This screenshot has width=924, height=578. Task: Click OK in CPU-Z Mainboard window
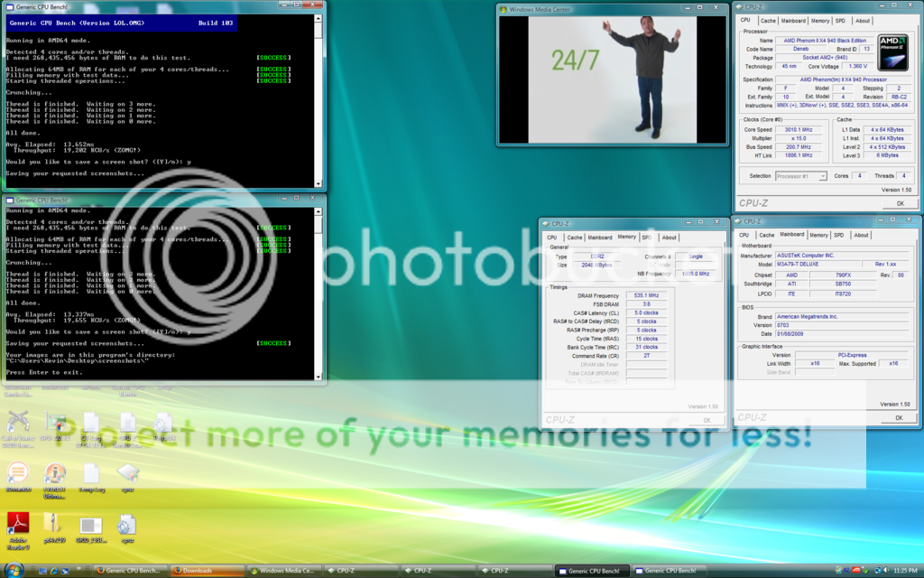point(899,417)
